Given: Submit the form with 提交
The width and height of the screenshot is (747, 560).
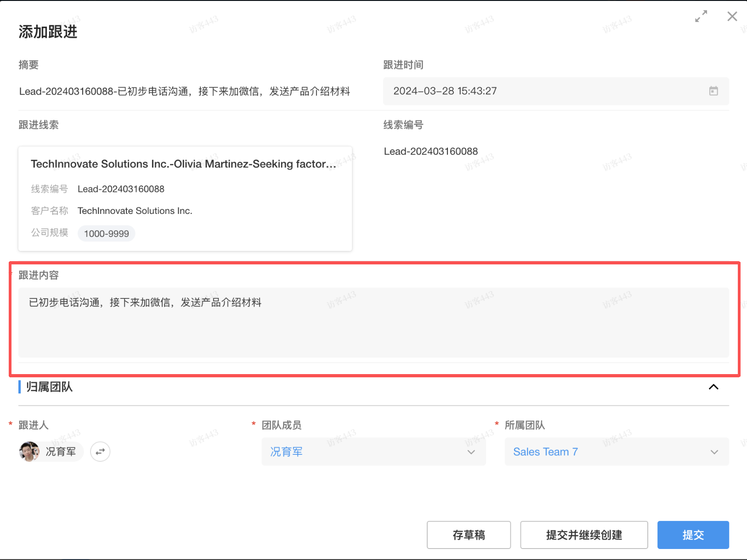Looking at the screenshot, I should pos(692,535).
